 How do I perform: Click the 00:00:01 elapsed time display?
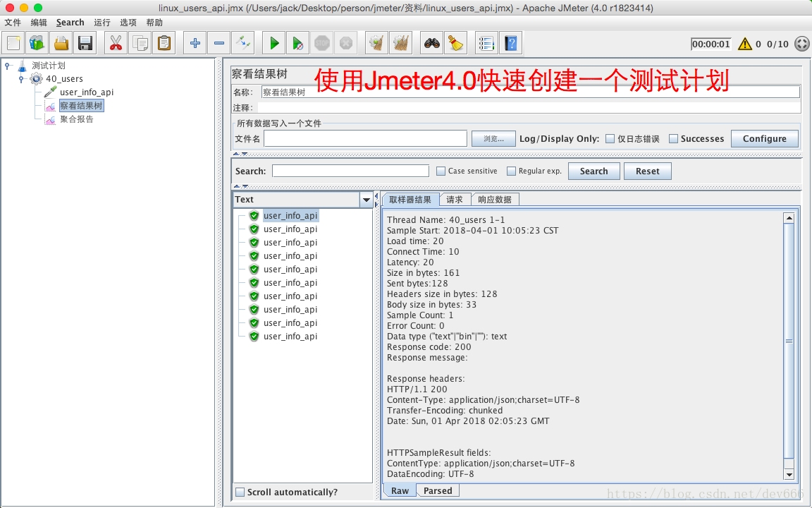click(711, 44)
